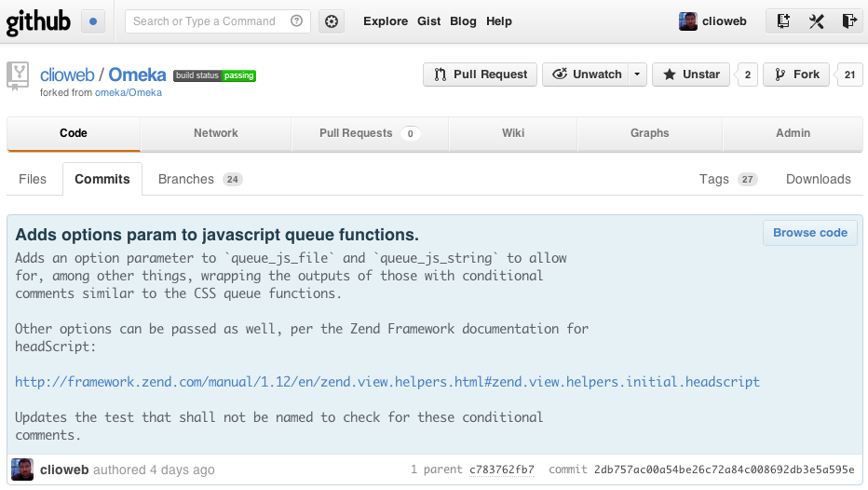The width and height of the screenshot is (868, 490).
Task: Switch to the Pull Requests tab
Action: point(370,133)
